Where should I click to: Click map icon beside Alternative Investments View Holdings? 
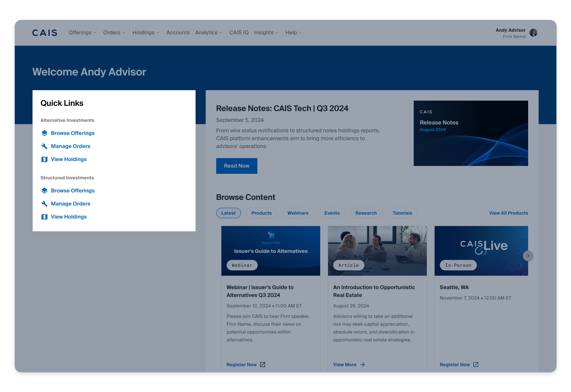(44, 159)
